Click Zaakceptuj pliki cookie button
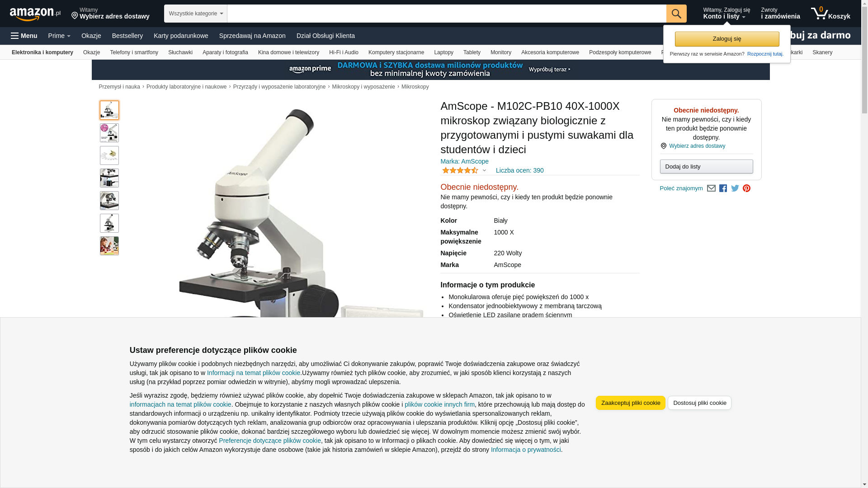868x488 pixels. pos(630,403)
